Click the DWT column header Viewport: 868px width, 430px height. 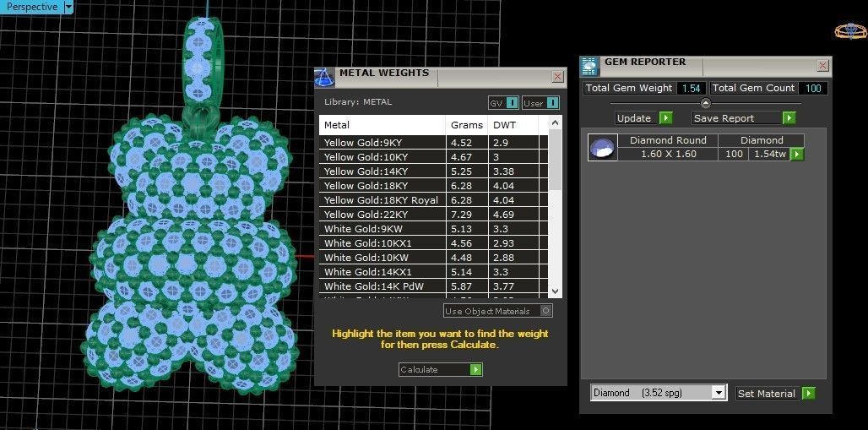pos(513,125)
